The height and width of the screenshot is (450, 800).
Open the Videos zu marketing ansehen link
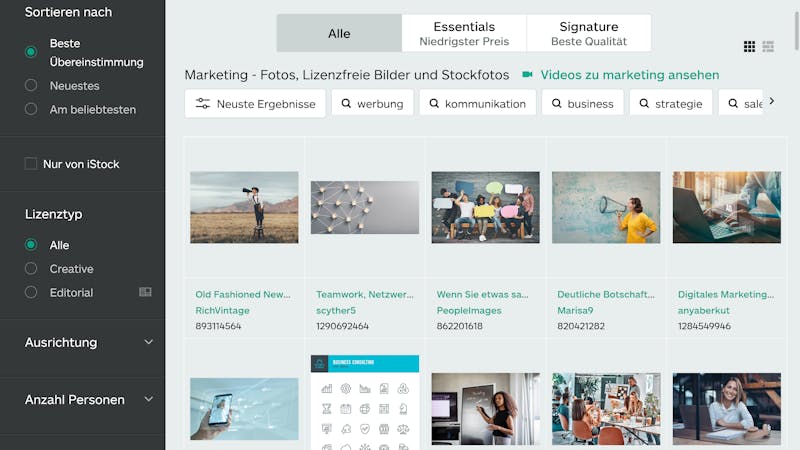[x=630, y=74]
